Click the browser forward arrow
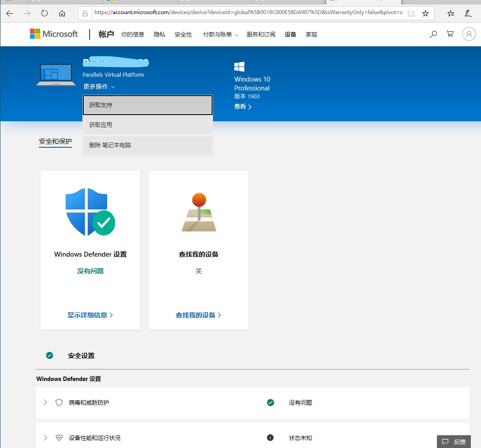 27,13
